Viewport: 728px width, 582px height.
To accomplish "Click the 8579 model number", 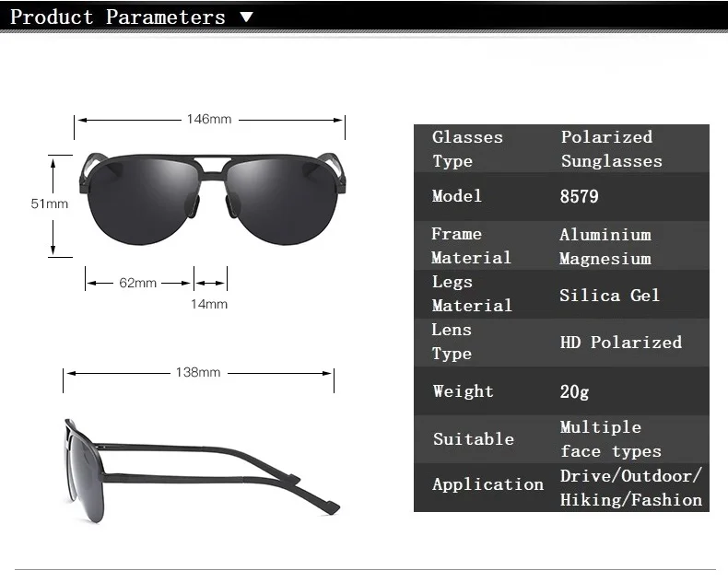I will 579,196.
